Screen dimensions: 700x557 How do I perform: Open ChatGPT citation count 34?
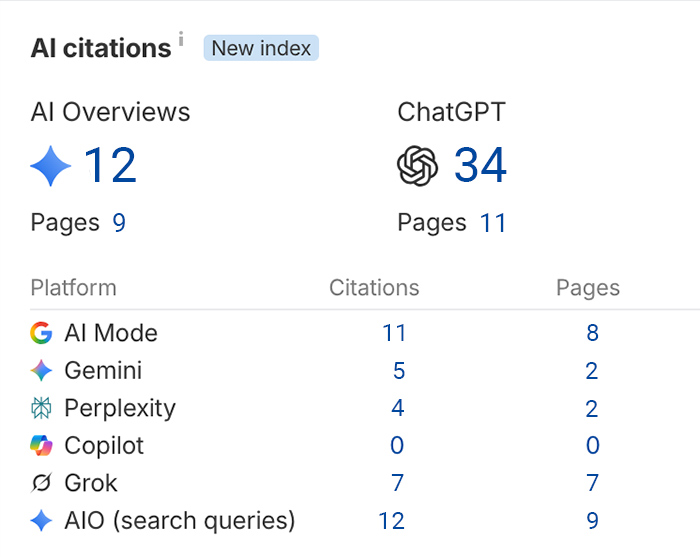[x=480, y=166]
